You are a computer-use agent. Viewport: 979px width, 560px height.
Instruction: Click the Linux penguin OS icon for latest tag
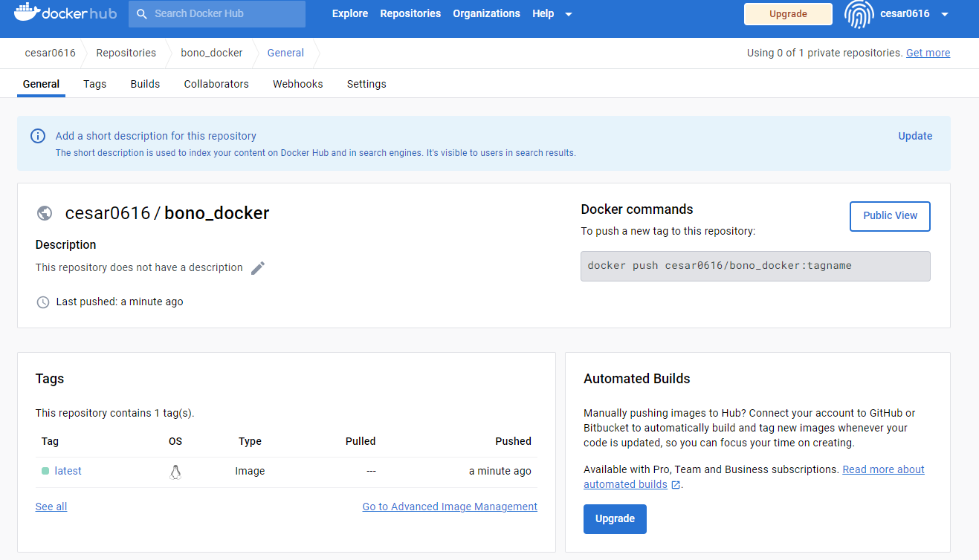pos(175,471)
